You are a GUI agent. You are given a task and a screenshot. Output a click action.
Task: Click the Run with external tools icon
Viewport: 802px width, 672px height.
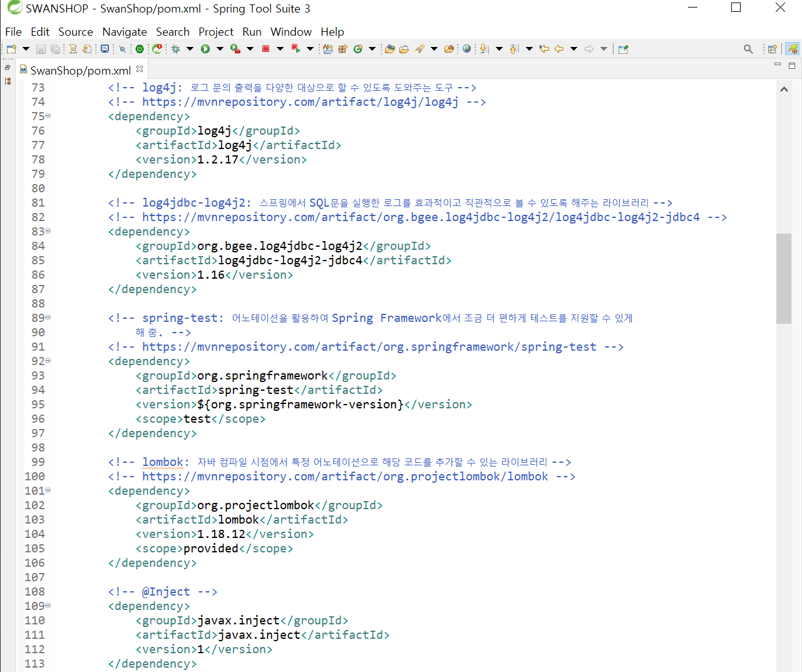coord(235,49)
